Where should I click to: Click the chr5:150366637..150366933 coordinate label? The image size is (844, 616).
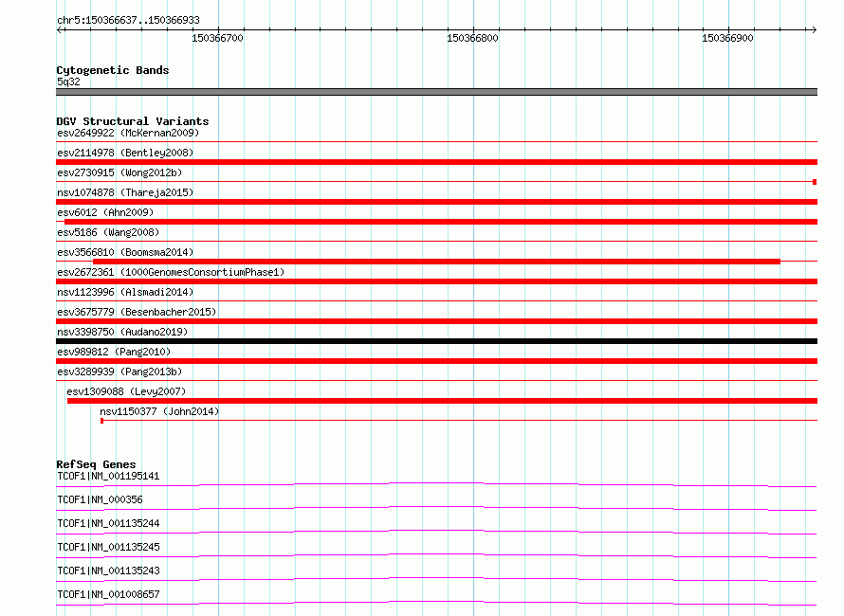(x=128, y=21)
